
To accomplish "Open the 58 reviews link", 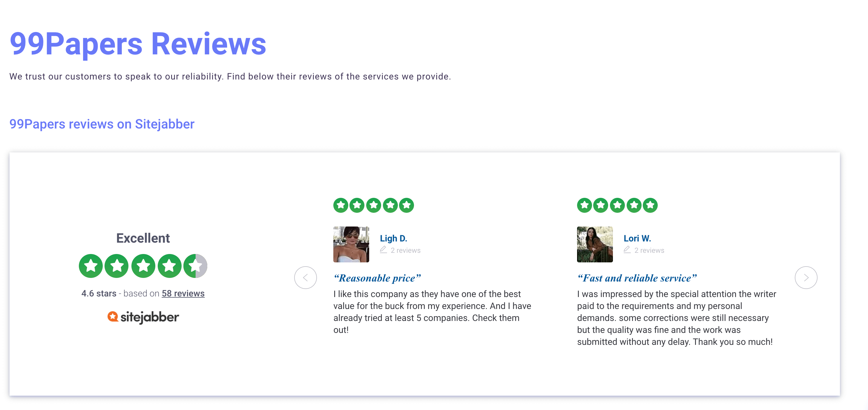I will click(x=183, y=293).
